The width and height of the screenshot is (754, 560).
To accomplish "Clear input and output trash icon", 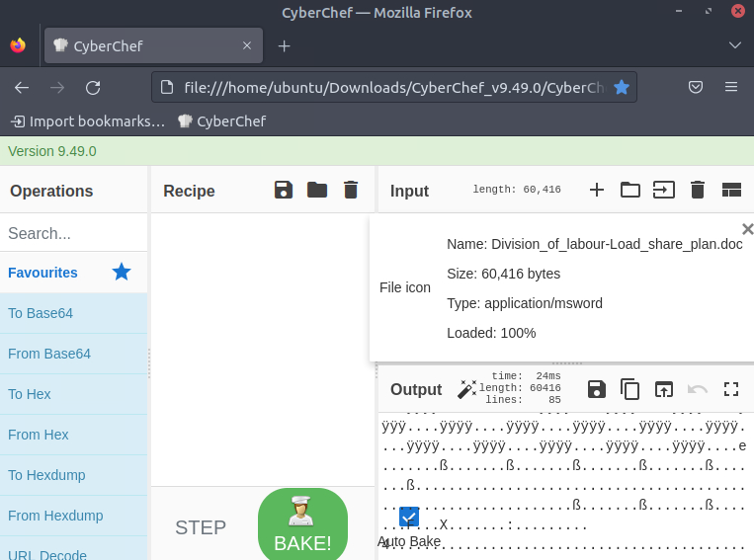I will click(x=698, y=191).
